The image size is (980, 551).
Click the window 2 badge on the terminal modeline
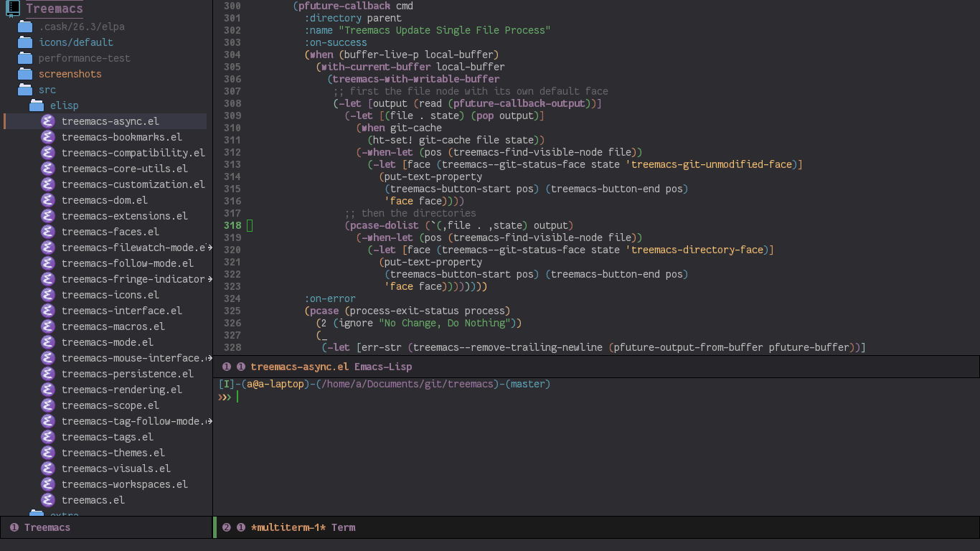(x=227, y=527)
